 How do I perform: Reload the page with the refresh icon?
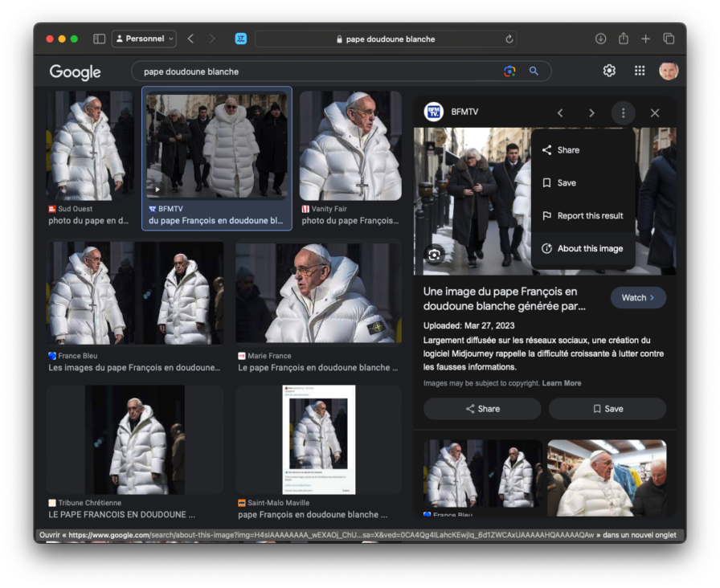(509, 39)
